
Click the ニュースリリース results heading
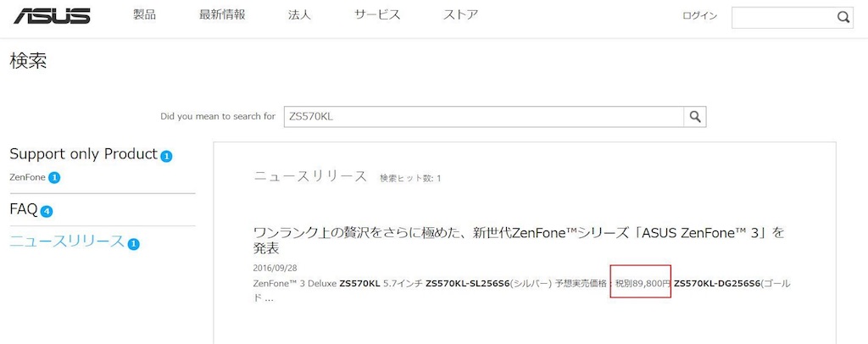tap(310, 176)
